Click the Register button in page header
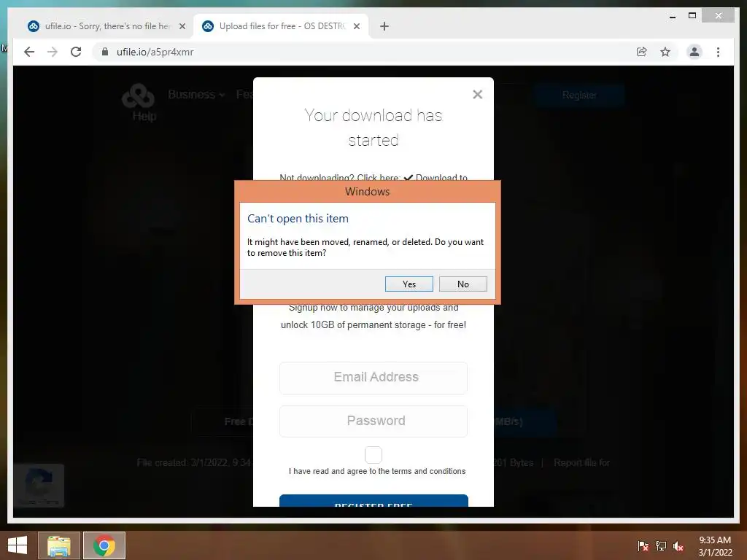Viewport: 747px width, 560px height. coord(579,96)
